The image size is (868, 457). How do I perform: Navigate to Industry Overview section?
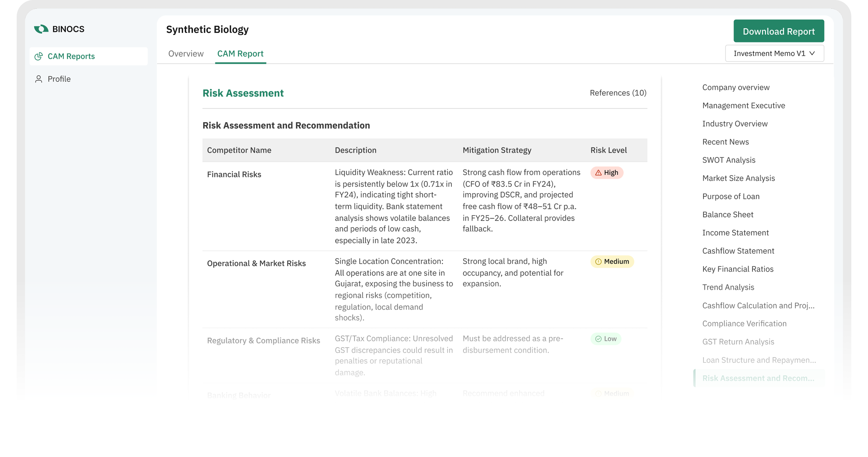(x=734, y=124)
